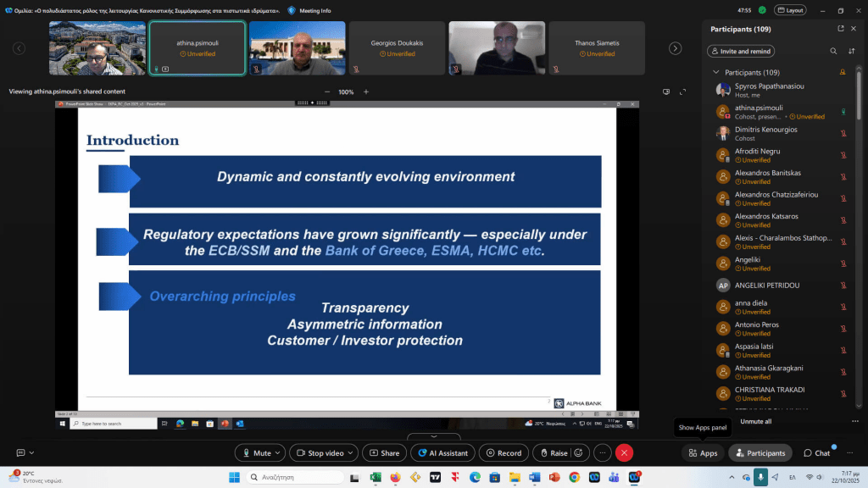
Task: Open the Stop video options arrow
Action: point(351,453)
